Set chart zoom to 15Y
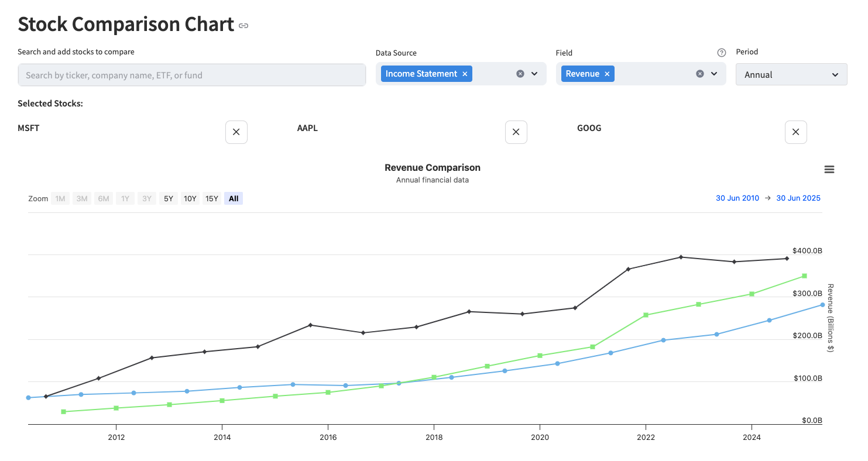The width and height of the screenshot is (868, 461). [x=211, y=199]
